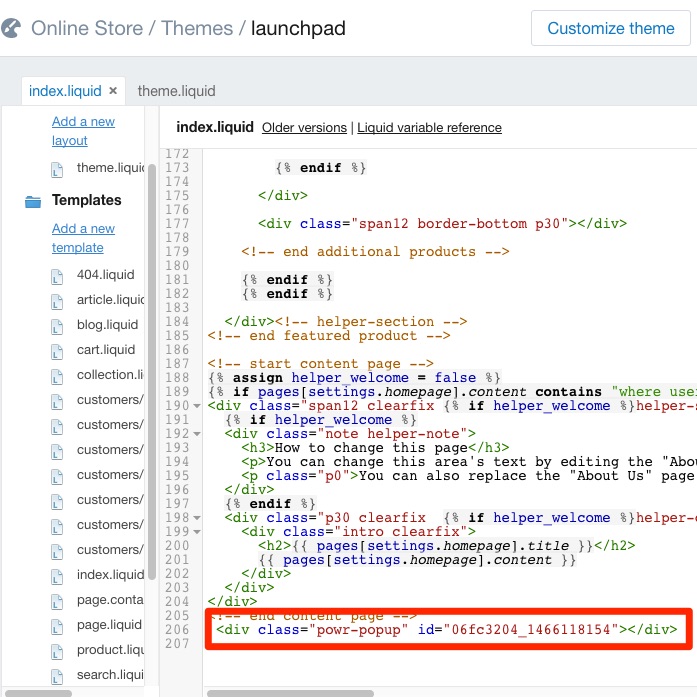Open the Templates folder icon
The image size is (697, 697).
[33, 201]
